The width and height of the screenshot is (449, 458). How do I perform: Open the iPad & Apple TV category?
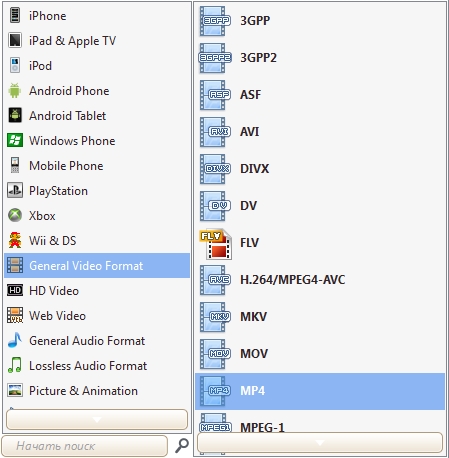tap(97, 41)
